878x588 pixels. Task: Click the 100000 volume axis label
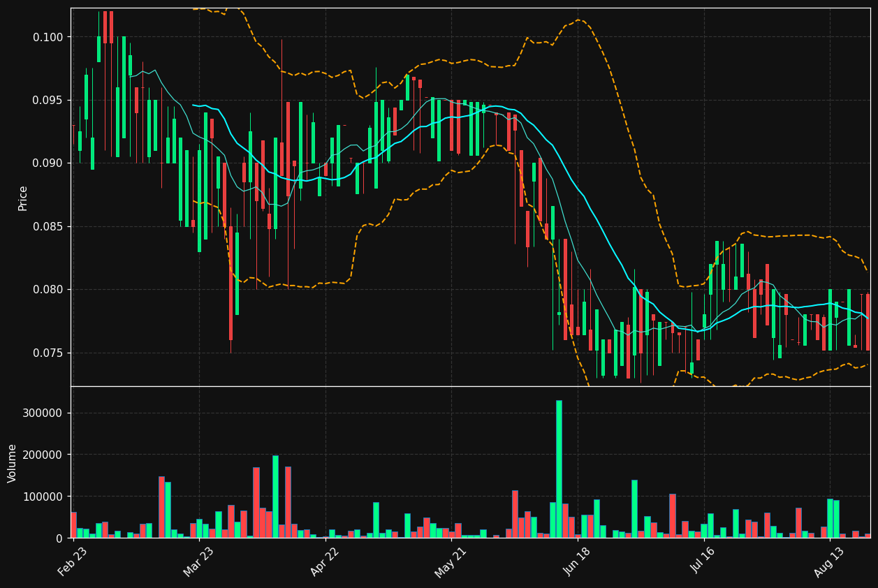43,497
